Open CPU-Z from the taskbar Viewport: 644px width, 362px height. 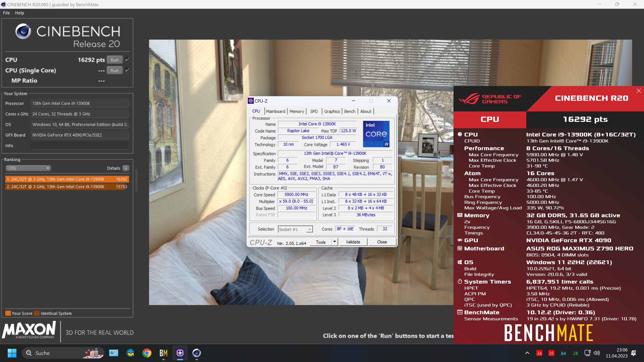point(180,353)
